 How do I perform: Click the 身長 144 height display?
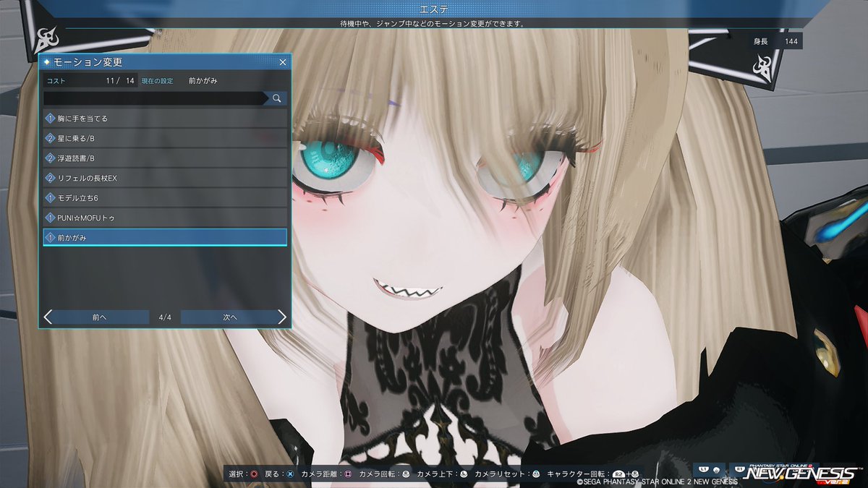click(775, 42)
